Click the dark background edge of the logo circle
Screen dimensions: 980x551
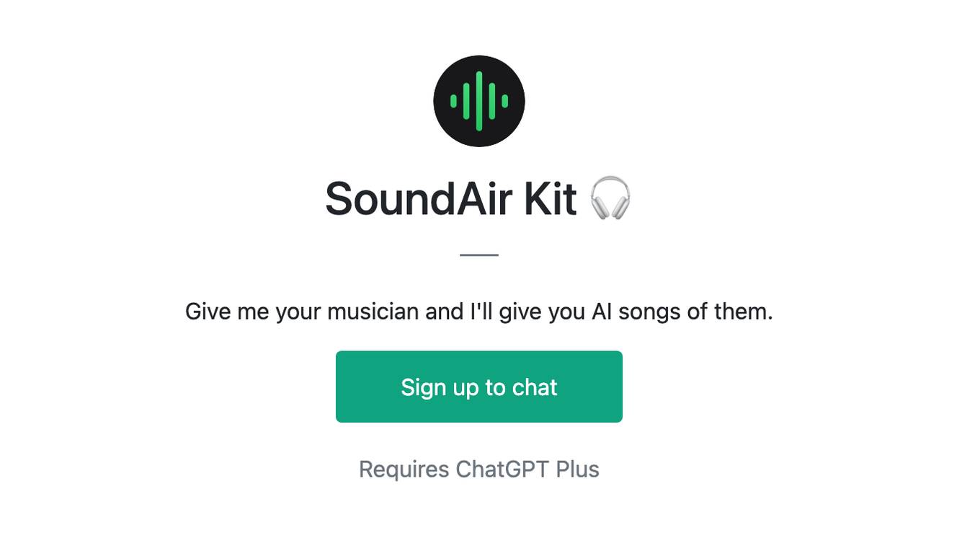pyautogui.click(x=441, y=101)
